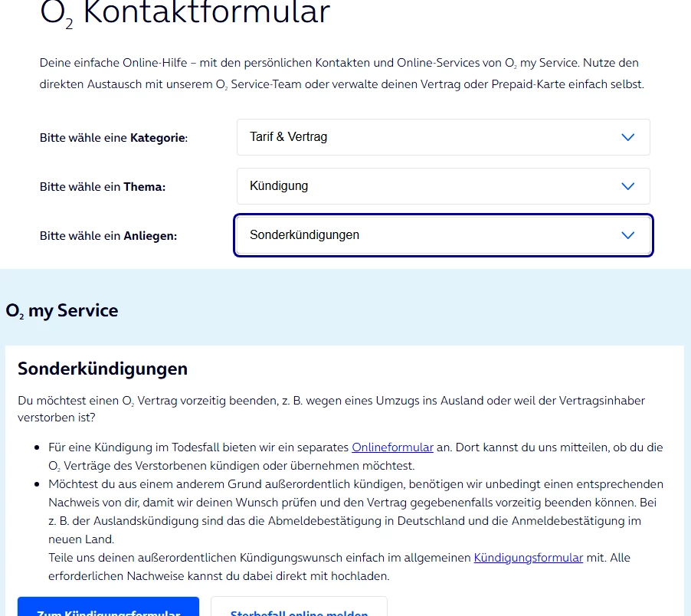Click the 'Bitte wähle ein Anliegen:' label
The image size is (691, 616).
(109, 235)
